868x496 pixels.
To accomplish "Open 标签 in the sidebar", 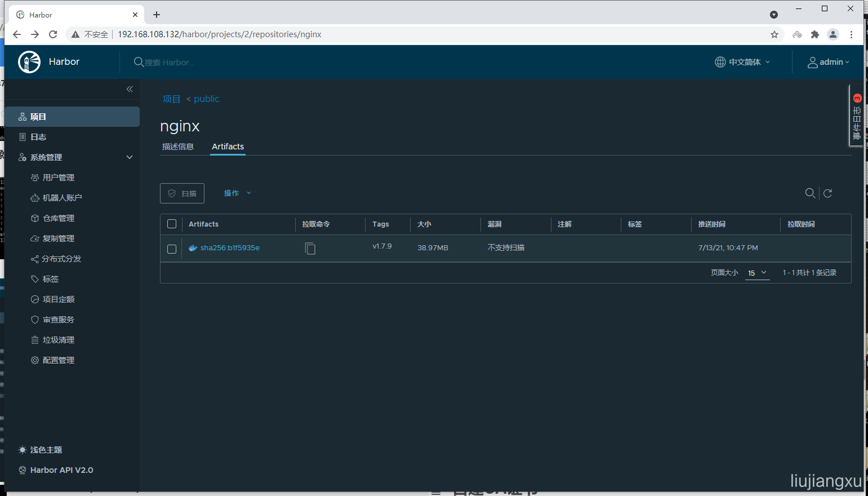I will [50, 279].
